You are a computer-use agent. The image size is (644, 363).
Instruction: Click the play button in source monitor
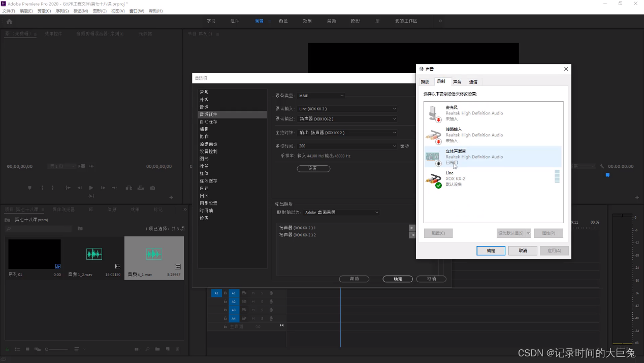click(x=91, y=188)
